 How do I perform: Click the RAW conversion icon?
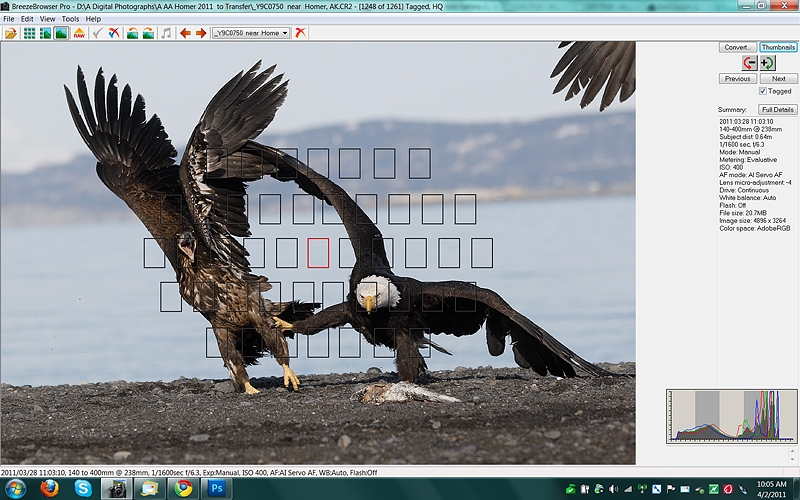[79, 33]
